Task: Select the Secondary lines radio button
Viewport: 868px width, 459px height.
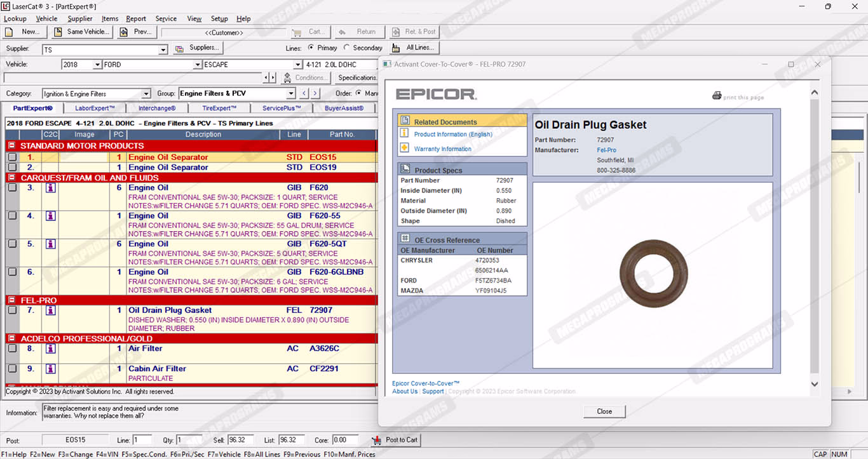Action: (346, 48)
